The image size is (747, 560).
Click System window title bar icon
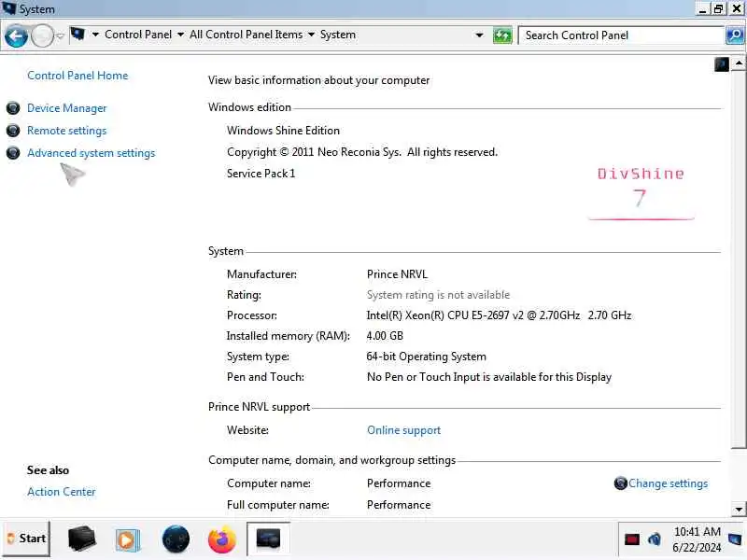point(9,8)
